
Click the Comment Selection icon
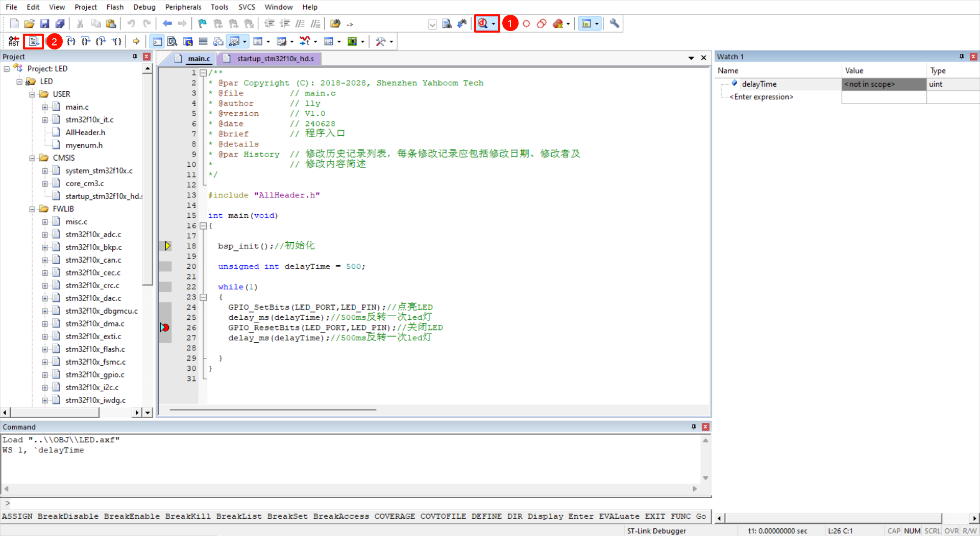pyautogui.click(x=300, y=23)
